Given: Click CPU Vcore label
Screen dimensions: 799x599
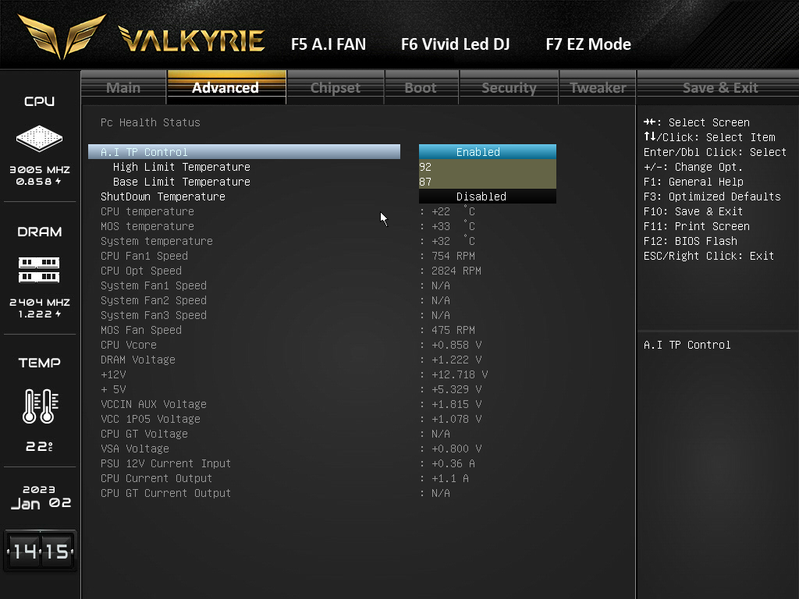Looking at the screenshot, I should pyautogui.click(x=128, y=345).
